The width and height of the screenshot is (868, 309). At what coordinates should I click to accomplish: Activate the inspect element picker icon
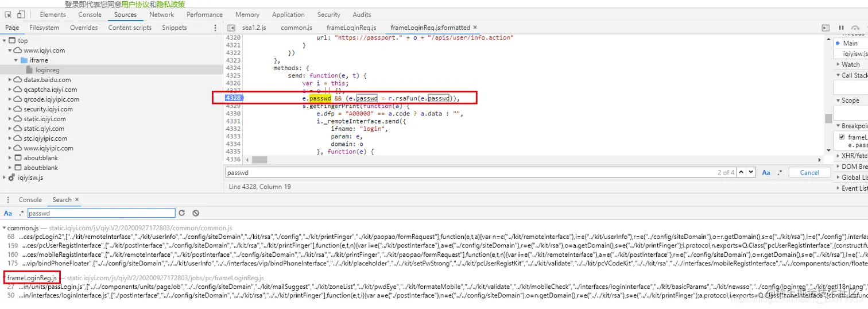pyautogui.click(x=8, y=14)
